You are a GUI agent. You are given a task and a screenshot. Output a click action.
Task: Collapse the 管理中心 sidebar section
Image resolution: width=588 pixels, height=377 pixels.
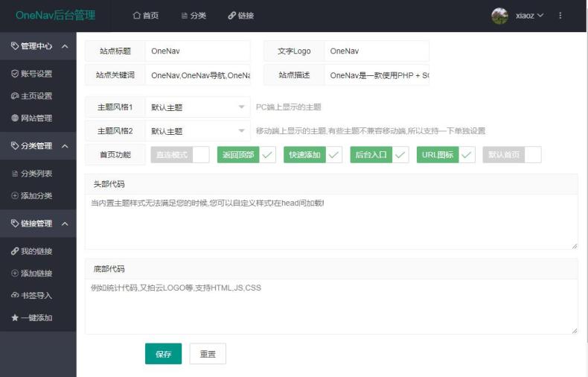tap(38, 46)
